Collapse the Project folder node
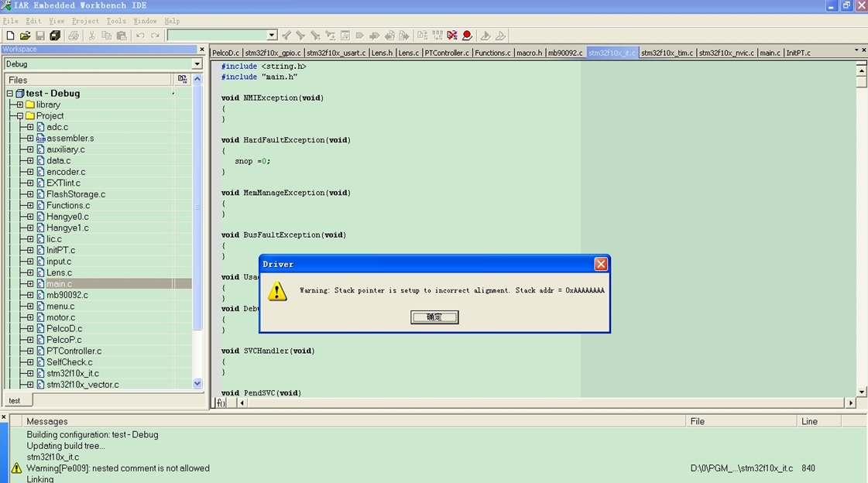Image resolution: width=868 pixels, height=483 pixels. [20, 115]
